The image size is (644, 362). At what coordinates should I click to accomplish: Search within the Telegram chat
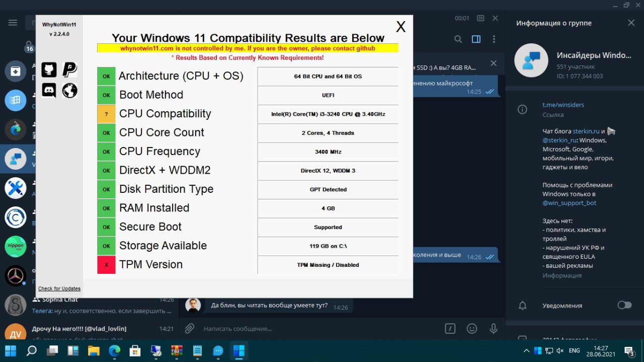click(458, 39)
